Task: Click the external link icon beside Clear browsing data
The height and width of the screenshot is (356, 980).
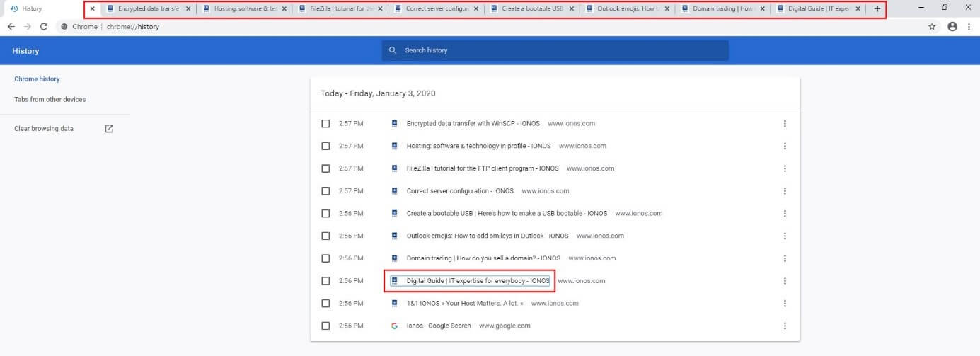Action: [109, 129]
